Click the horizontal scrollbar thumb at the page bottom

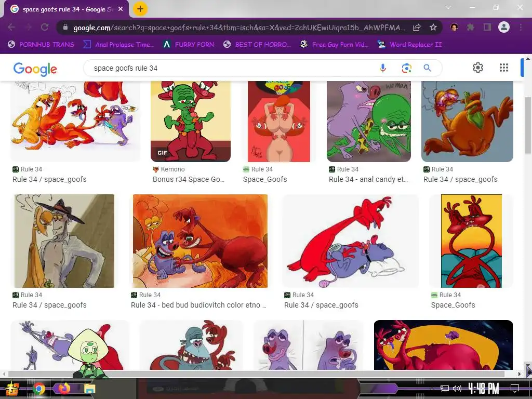256,374
